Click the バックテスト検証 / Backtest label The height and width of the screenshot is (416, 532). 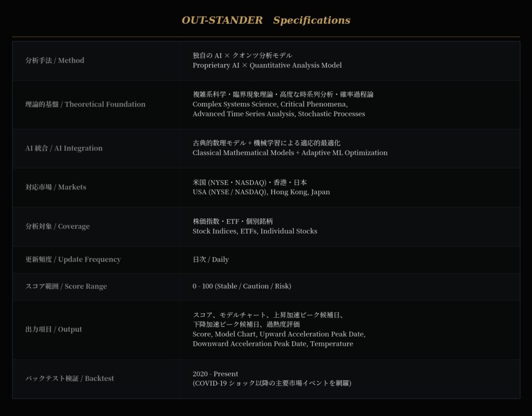(x=70, y=379)
